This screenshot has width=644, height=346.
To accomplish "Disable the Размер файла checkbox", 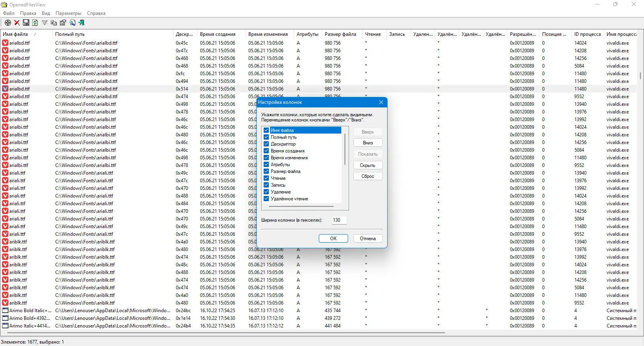I will (x=266, y=171).
